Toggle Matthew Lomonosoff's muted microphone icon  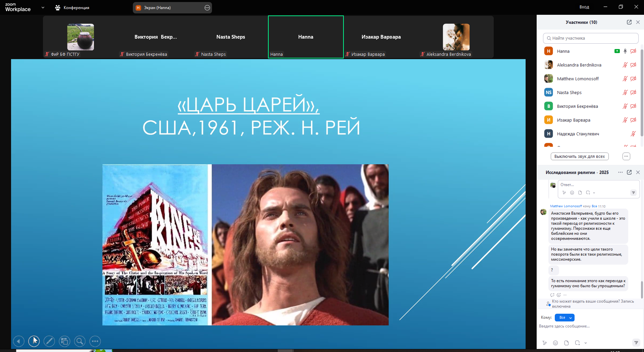tap(625, 79)
